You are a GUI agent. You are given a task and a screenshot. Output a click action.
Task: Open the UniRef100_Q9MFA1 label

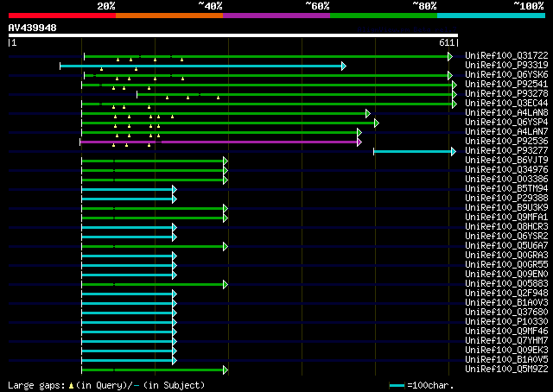[x=506, y=217]
